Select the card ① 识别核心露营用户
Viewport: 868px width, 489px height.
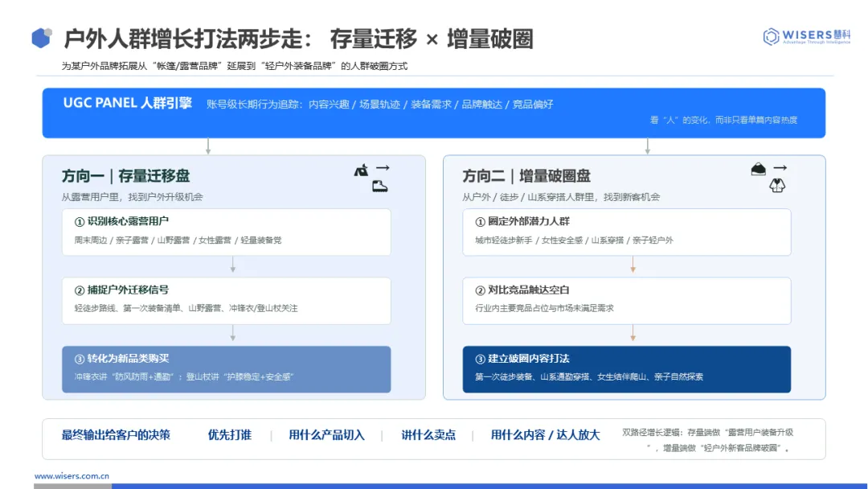227,232
